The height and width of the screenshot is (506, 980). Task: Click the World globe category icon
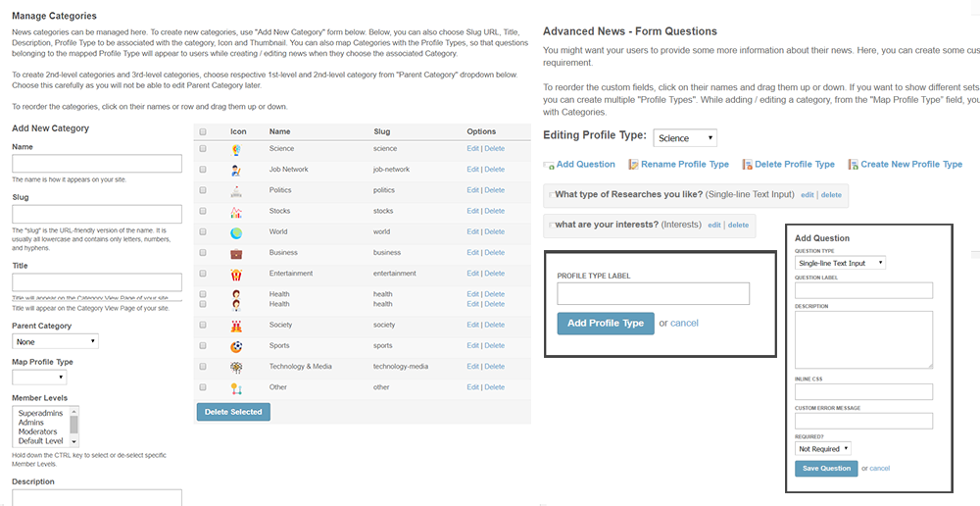pos(236,232)
